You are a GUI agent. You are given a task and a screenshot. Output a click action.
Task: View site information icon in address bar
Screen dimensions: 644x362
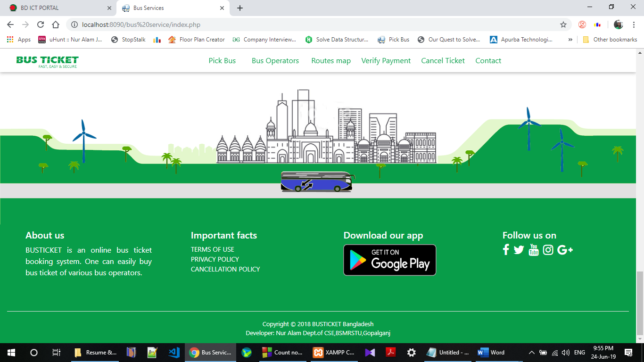pos(74,25)
